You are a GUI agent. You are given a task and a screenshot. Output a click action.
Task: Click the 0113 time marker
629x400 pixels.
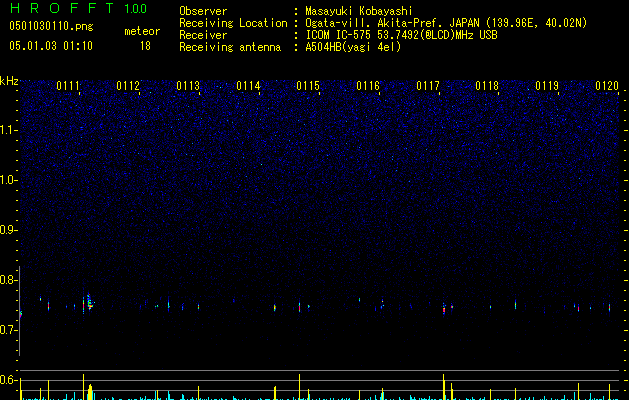[x=188, y=86]
